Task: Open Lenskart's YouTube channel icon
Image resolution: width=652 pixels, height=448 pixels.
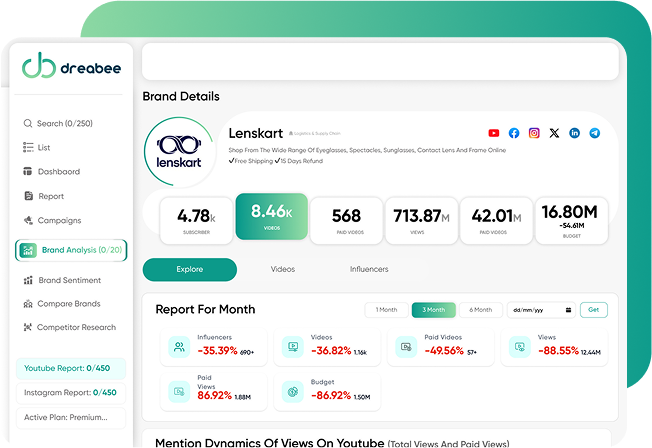Action: 494,133
